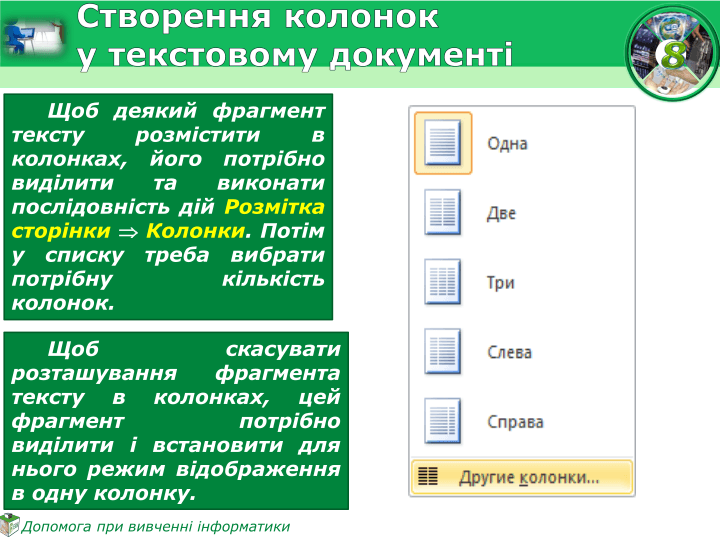Click the cube icon in the footer
The image size is (720, 540).
(x=10, y=525)
